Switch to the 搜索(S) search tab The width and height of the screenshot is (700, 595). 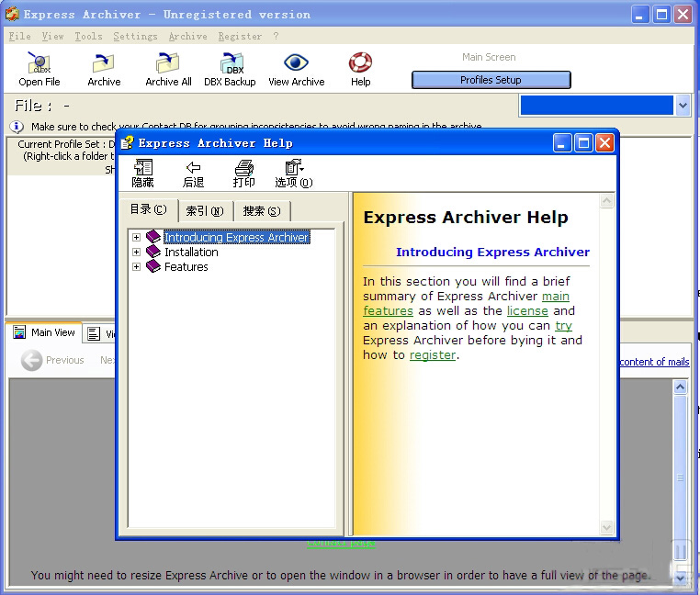pyautogui.click(x=262, y=210)
